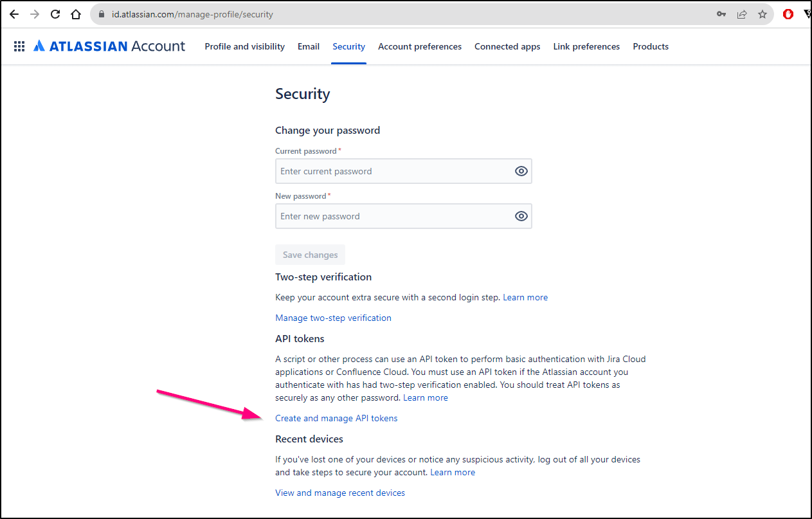Image resolution: width=812 pixels, height=519 pixels.
Task: Bookmark this page with the star icon
Action: (762, 14)
